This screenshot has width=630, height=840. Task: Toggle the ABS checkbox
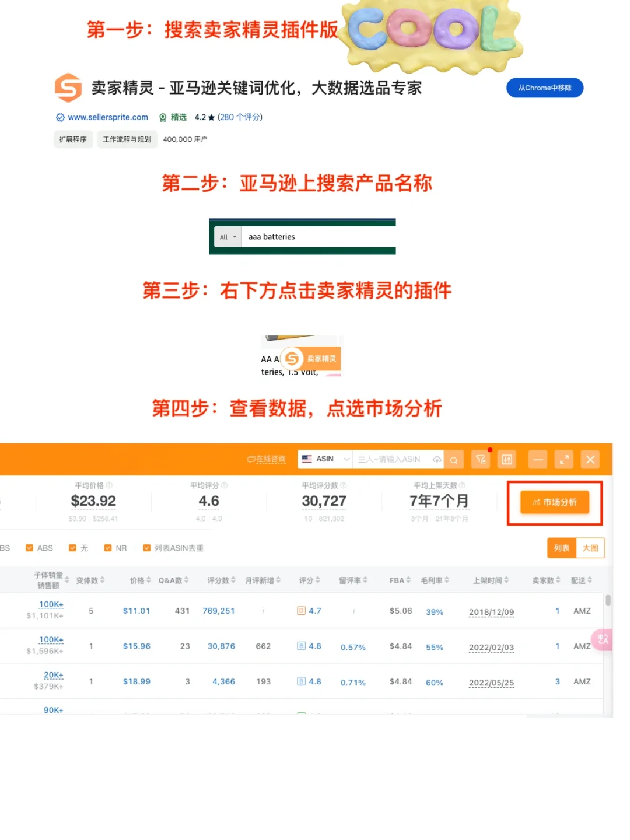click(29, 548)
